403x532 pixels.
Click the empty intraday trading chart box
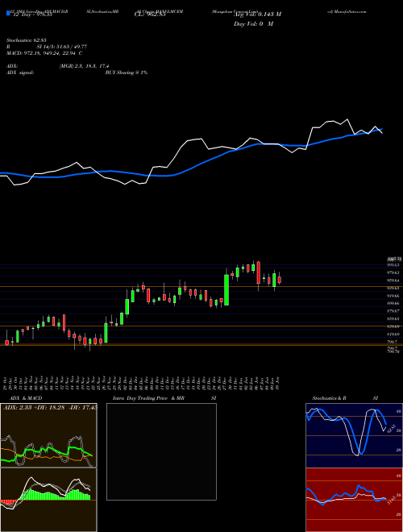coord(161,451)
